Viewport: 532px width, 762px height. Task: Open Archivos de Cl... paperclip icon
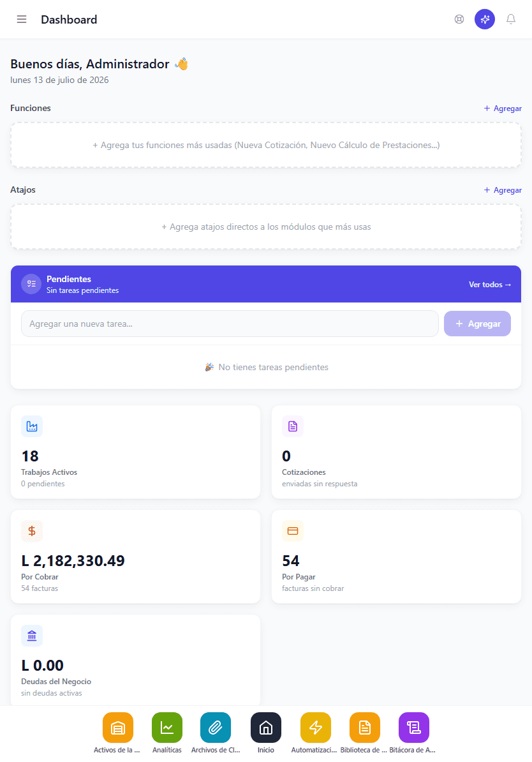click(216, 728)
